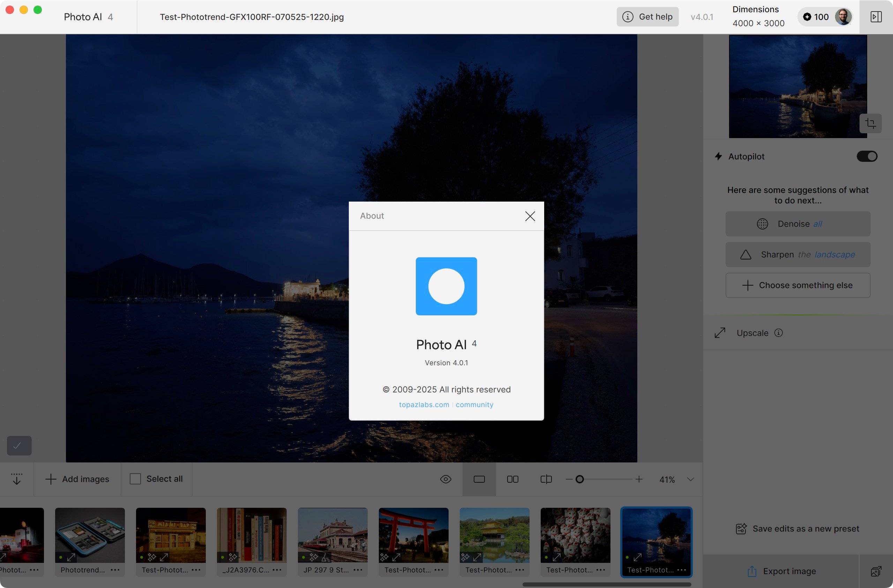Click Choose something else

click(798, 285)
